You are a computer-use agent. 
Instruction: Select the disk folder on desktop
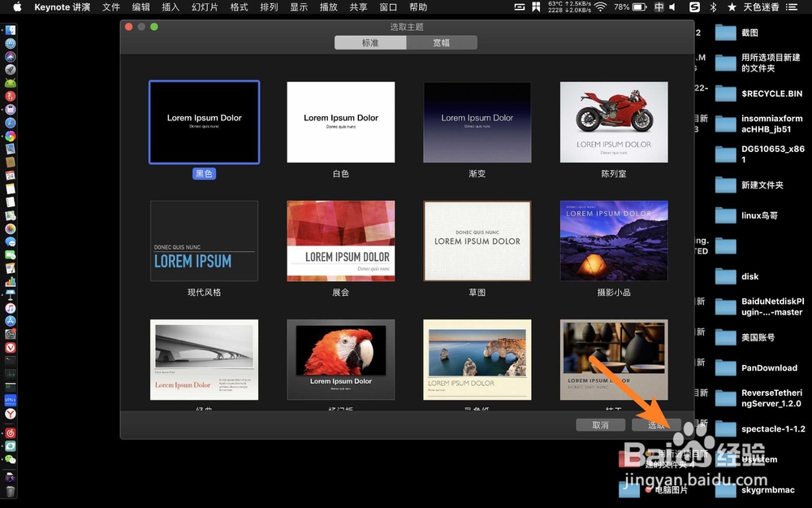tap(725, 276)
